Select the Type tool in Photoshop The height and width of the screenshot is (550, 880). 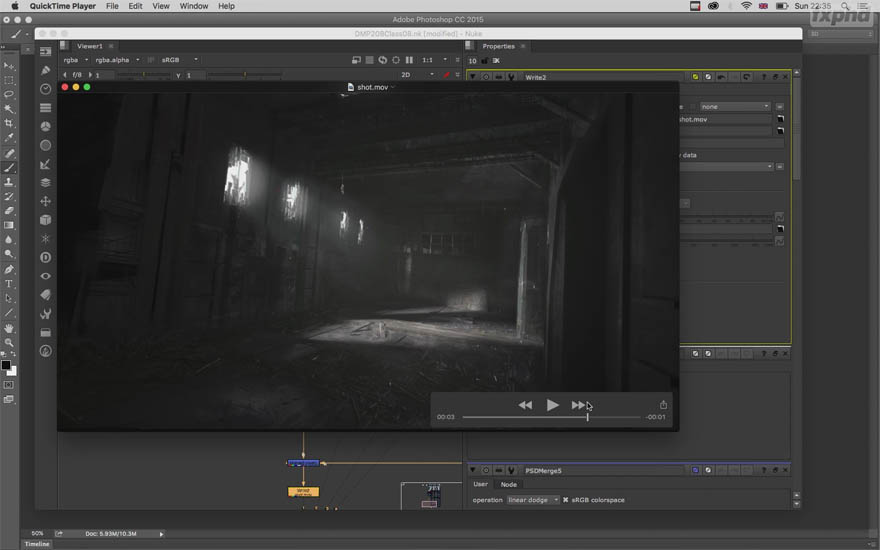pyautogui.click(x=9, y=284)
